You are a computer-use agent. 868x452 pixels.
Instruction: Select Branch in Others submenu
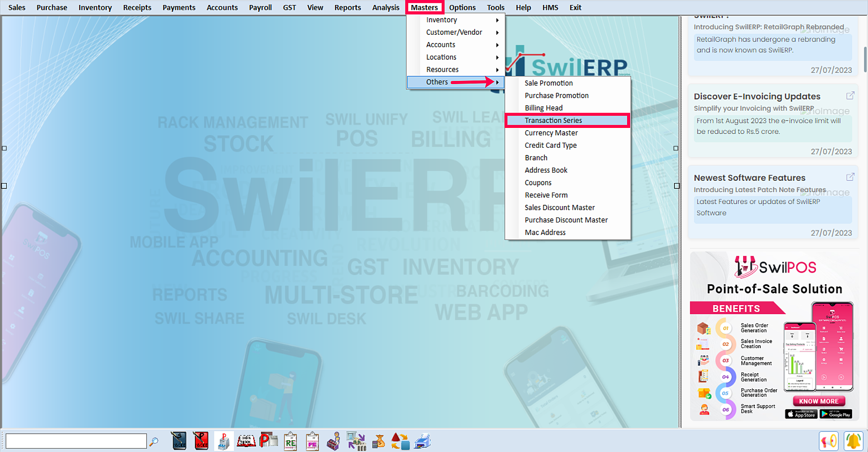(568, 158)
